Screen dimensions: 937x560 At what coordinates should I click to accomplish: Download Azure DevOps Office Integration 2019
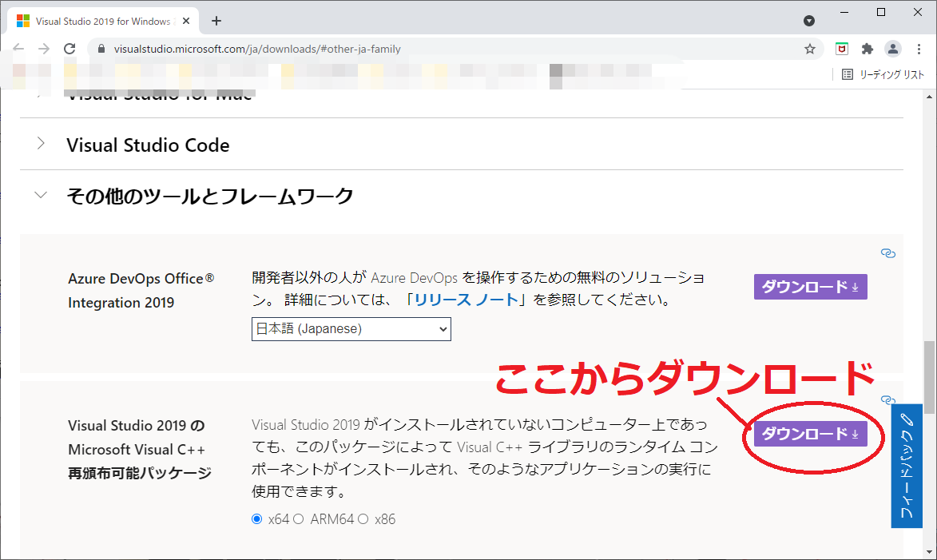(810, 287)
